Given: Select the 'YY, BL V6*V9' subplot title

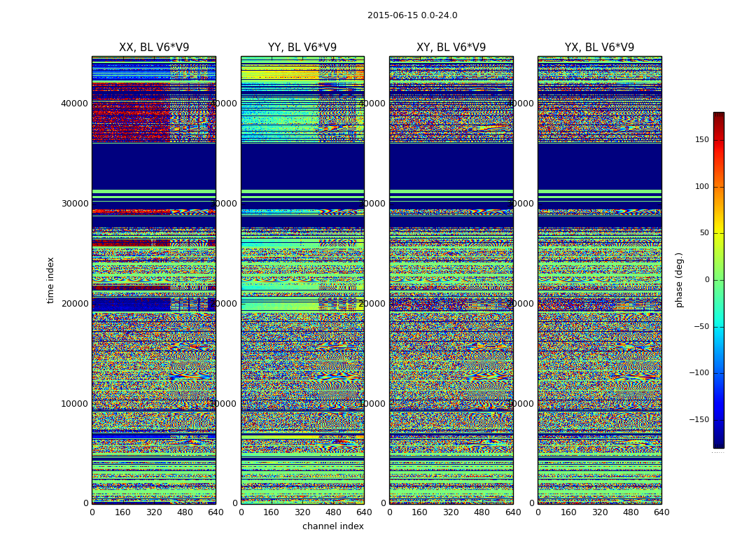Looking at the screenshot, I should click(302, 48).
